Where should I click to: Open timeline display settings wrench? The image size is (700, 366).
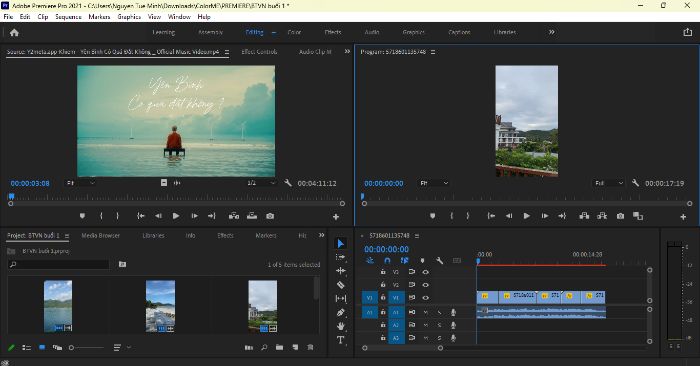click(440, 260)
